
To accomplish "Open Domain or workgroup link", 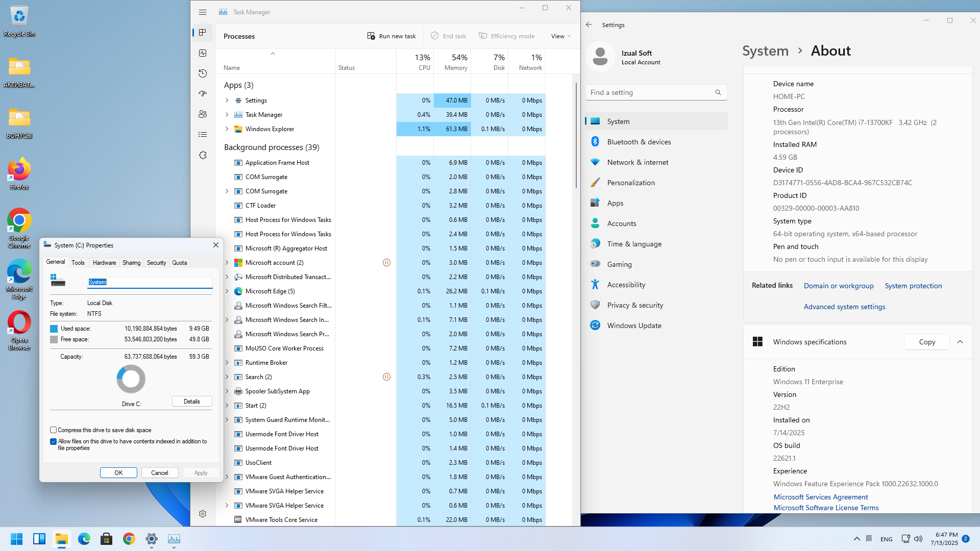I will (x=839, y=286).
